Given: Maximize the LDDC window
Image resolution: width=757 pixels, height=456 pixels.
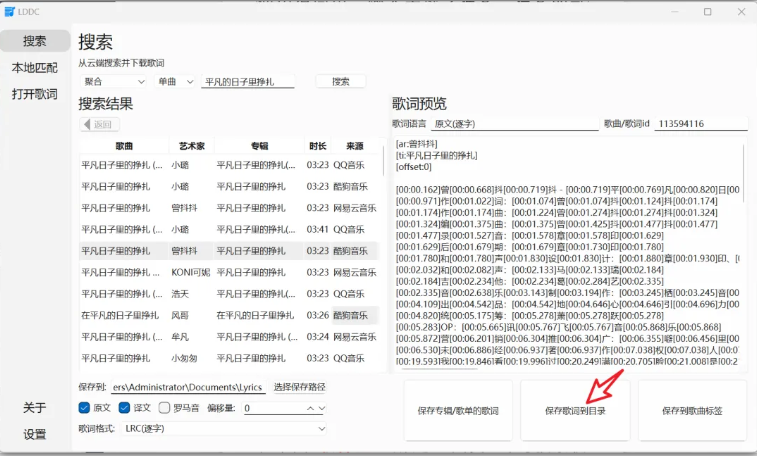Looking at the screenshot, I should pyautogui.click(x=708, y=12).
